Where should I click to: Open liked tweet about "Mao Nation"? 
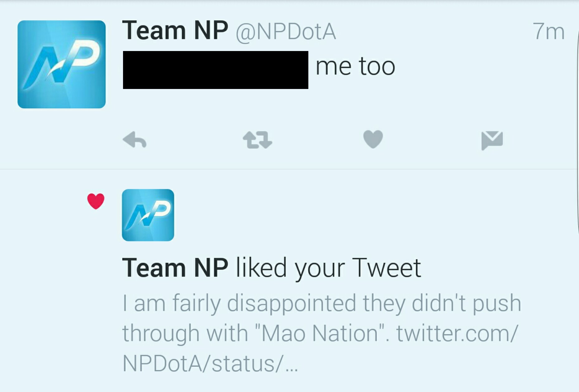pos(321,333)
